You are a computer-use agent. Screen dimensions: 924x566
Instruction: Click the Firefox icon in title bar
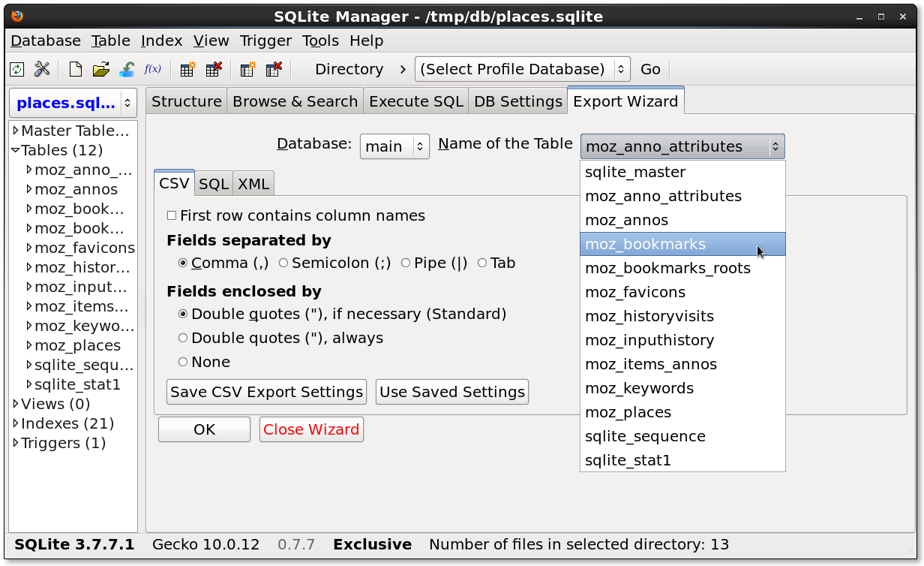18,16
